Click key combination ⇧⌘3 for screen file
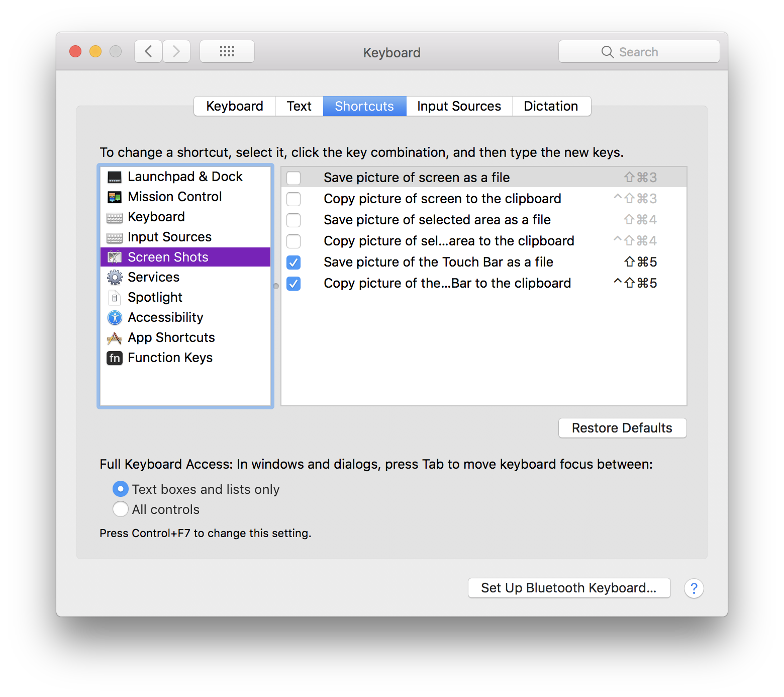Viewport: 784px width, 697px height. point(640,178)
